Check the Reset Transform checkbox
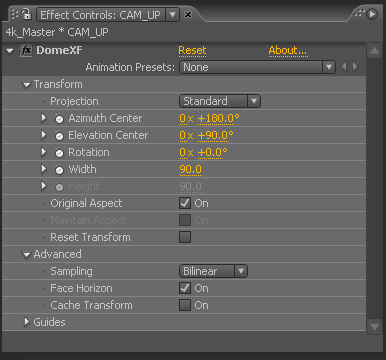386x360 pixels. click(185, 237)
